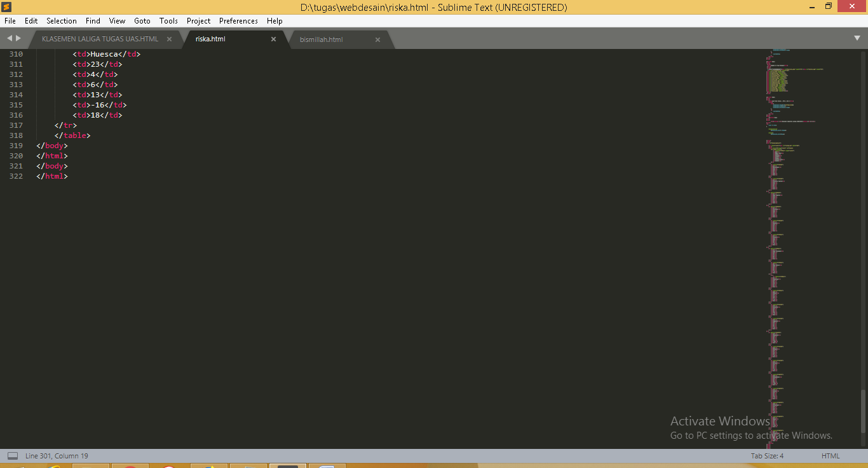Open the Goto menu
This screenshot has height=468, width=868.
pyautogui.click(x=142, y=21)
